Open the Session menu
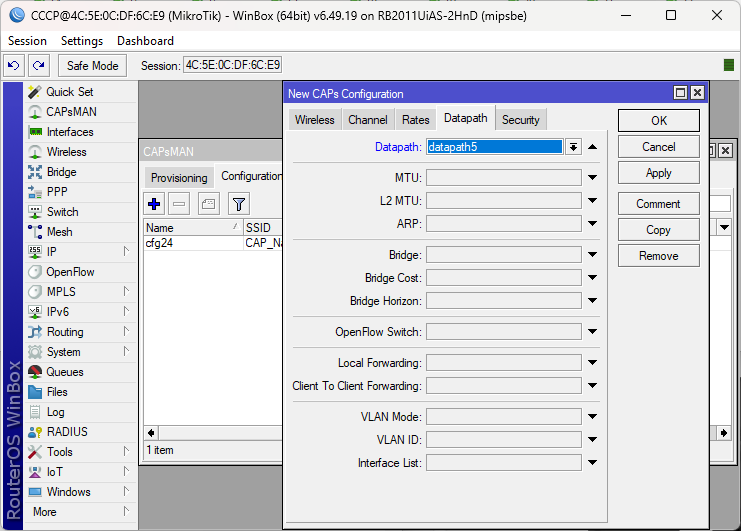The image size is (741, 531). 27,41
